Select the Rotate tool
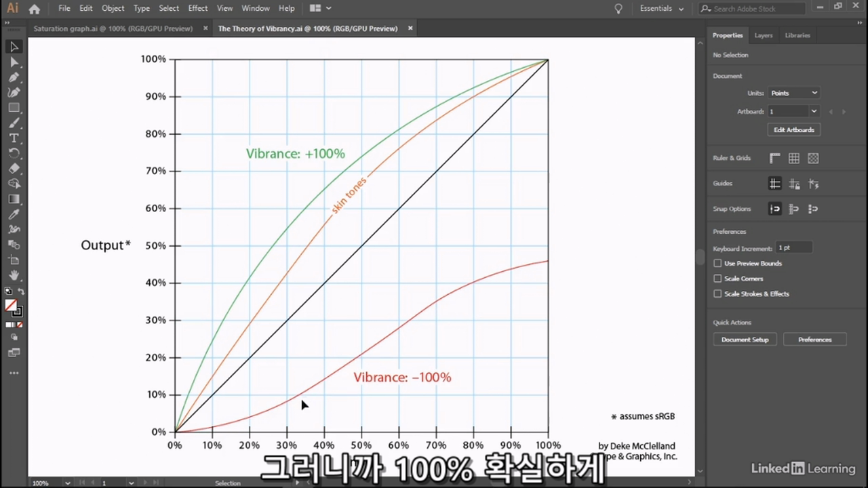Screen dimensions: 868x488 [14, 153]
